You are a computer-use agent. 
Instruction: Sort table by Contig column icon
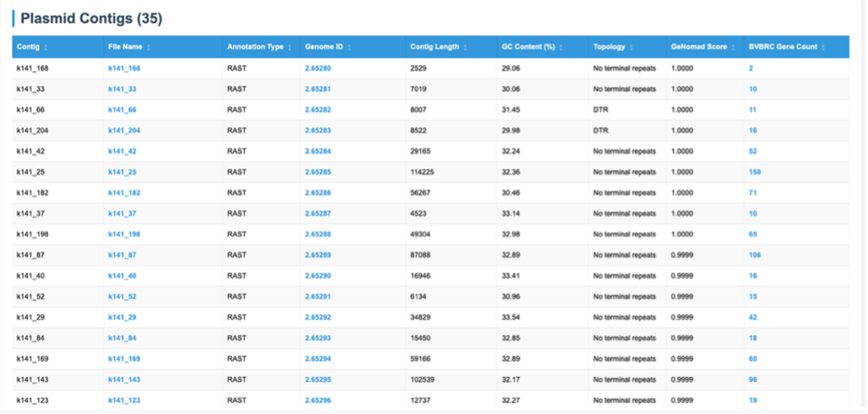click(x=46, y=47)
